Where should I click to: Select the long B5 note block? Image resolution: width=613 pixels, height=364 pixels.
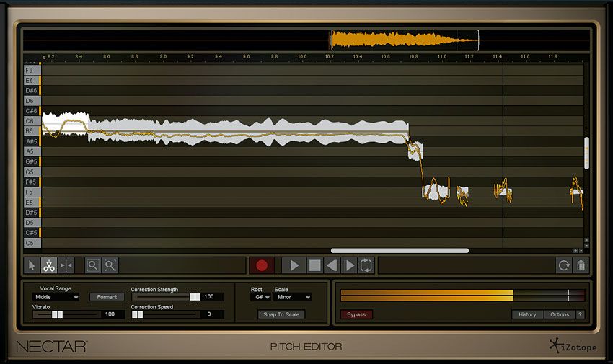(248, 132)
